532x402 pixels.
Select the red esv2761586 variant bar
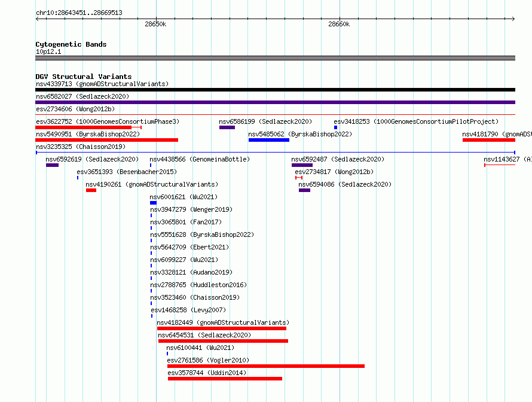265,366
